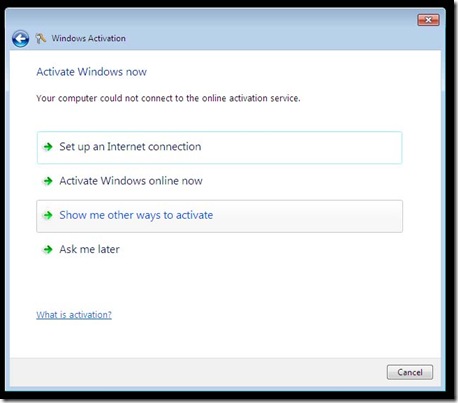Click the Windows Activation keys icon
458x403 pixels.
(41, 38)
